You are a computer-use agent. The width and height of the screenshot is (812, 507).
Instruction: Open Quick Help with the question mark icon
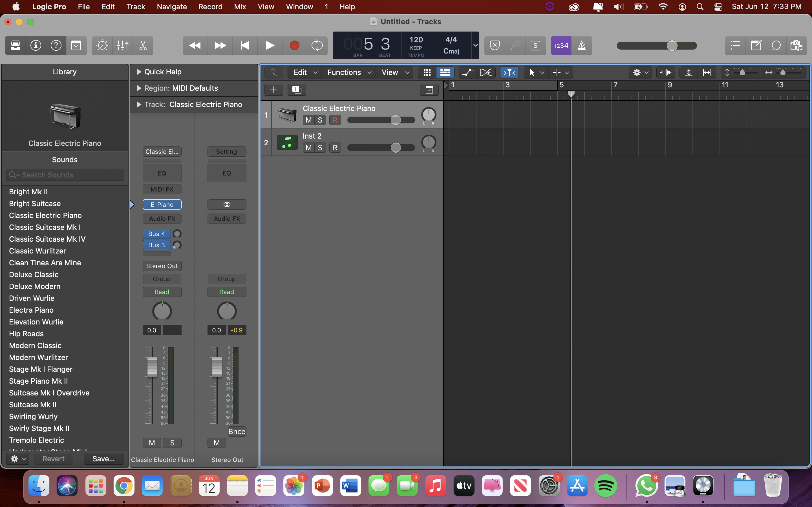tap(56, 46)
